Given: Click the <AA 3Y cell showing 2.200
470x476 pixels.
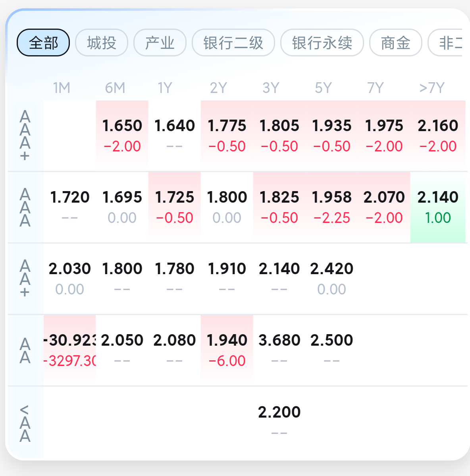Looking at the screenshot, I should [279, 422].
